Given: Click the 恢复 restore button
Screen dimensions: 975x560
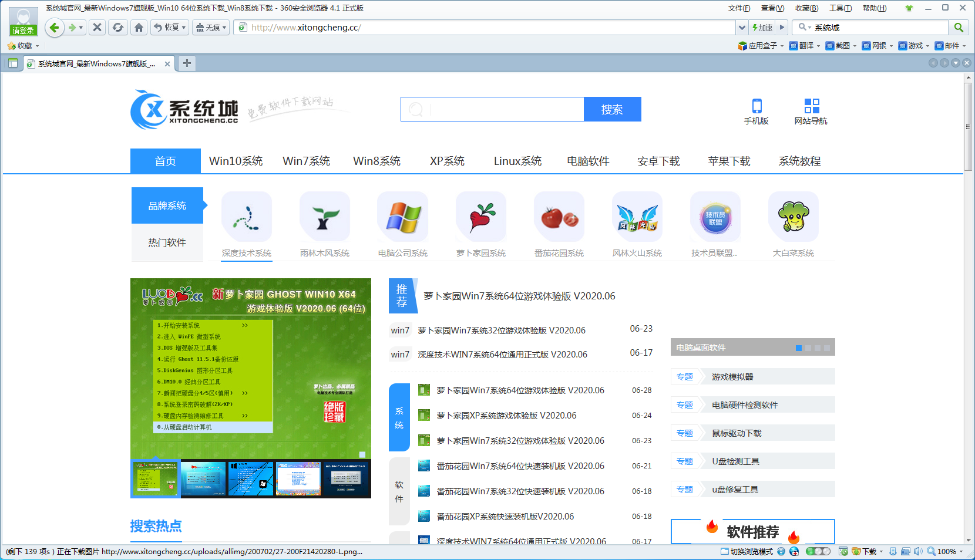Looking at the screenshot, I should [166, 28].
